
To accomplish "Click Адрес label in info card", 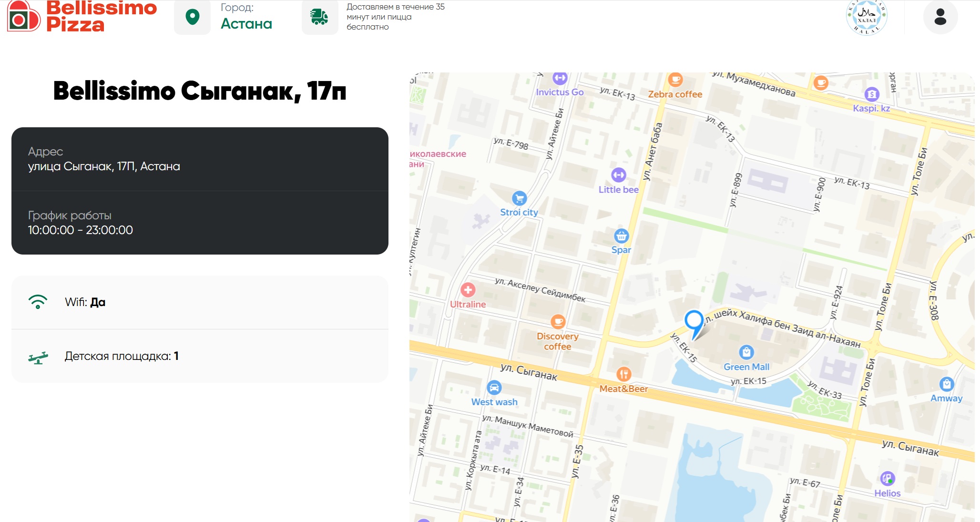I will point(45,152).
